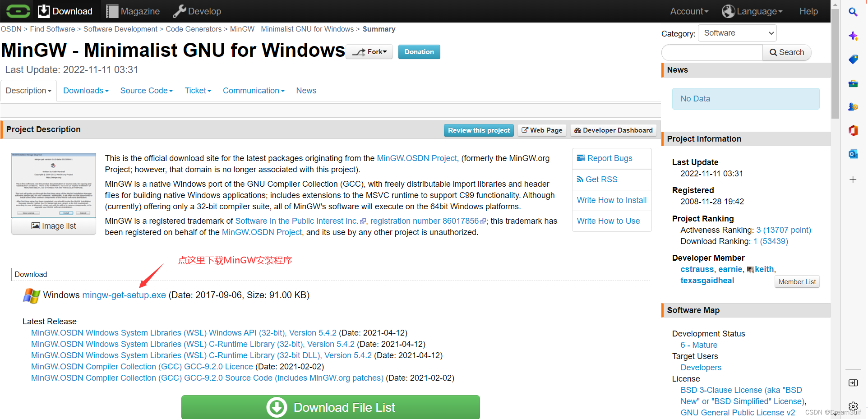Open the Develop top navigation item
The width and height of the screenshot is (868, 419).
[x=197, y=11]
